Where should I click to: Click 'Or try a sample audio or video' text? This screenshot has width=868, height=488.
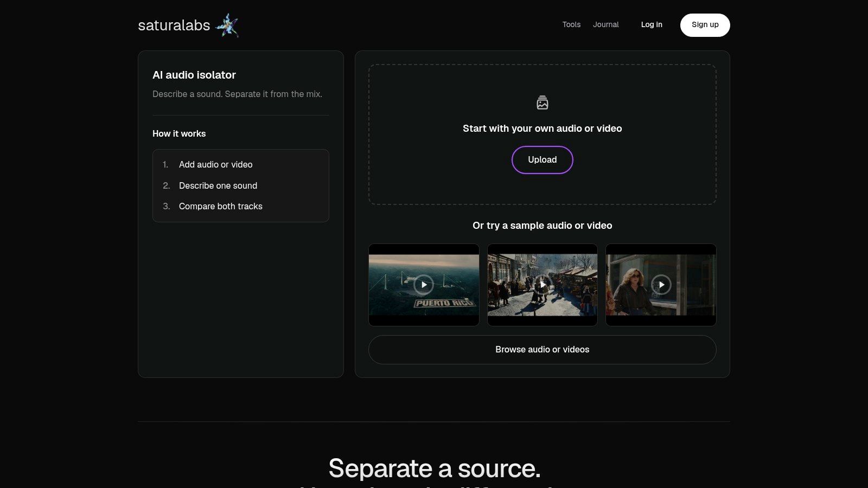click(542, 226)
